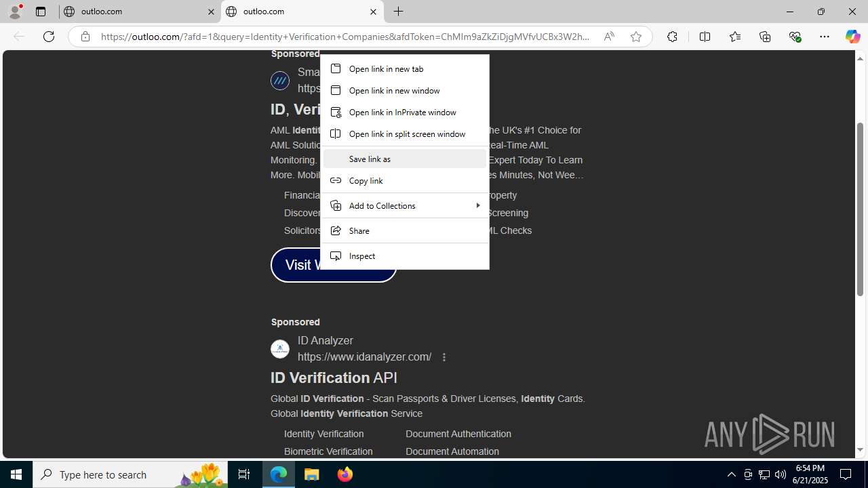
Task: Switch to the first outloo.com tab
Action: 140,12
